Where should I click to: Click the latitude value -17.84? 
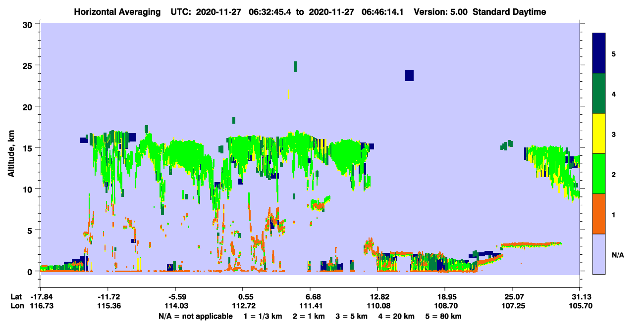41,297
